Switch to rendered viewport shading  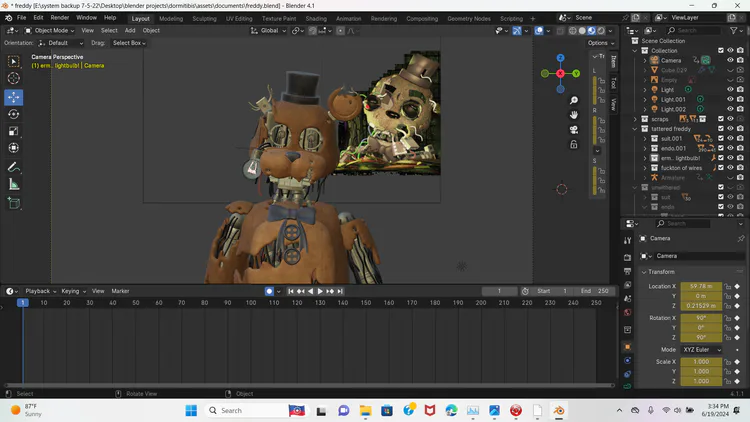pyautogui.click(x=601, y=31)
